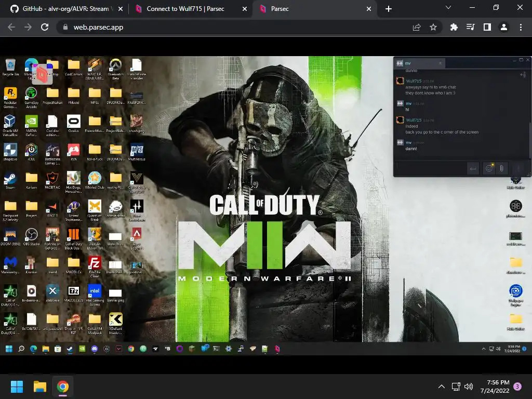Open the FModel folder on desktop

[74, 96]
